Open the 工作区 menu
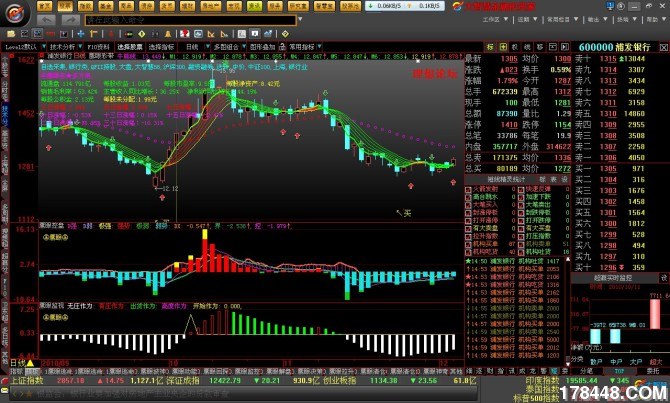The image size is (670, 403). click(495, 19)
